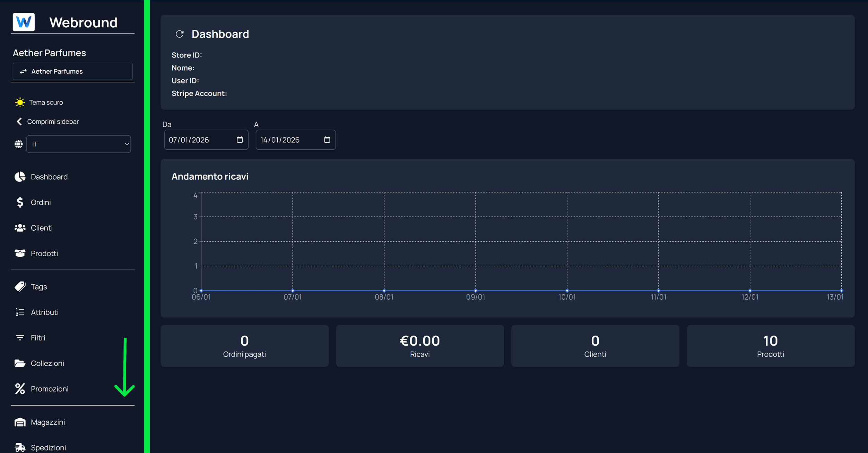The width and height of the screenshot is (868, 453).
Task: Open Prodotti via box icon
Action: (20, 254)
